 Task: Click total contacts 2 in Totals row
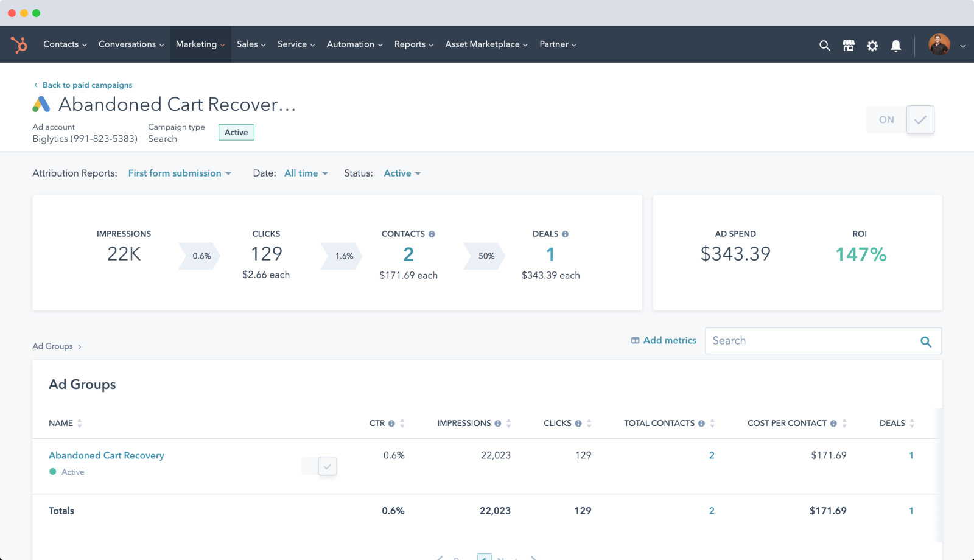(x=712, y=511)
